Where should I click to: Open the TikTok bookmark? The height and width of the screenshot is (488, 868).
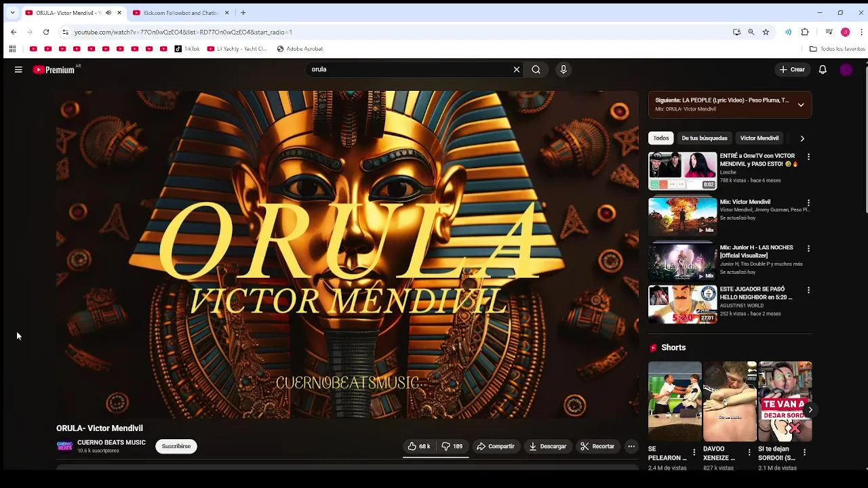[187, 49]
